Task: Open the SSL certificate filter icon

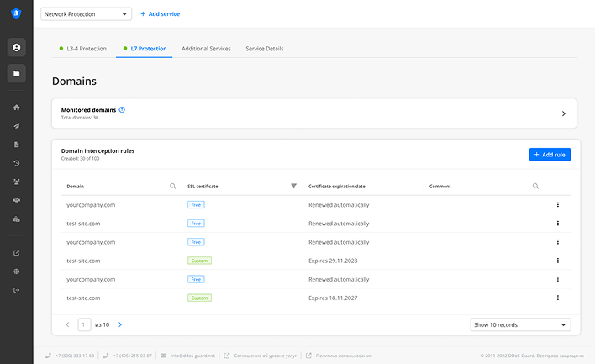Action: (x=293, y=186)
